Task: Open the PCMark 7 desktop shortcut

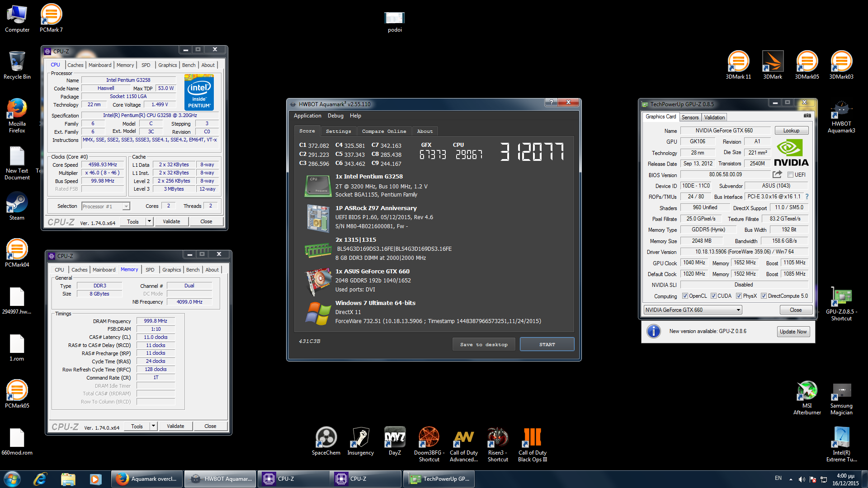Action: coord(51,18)
